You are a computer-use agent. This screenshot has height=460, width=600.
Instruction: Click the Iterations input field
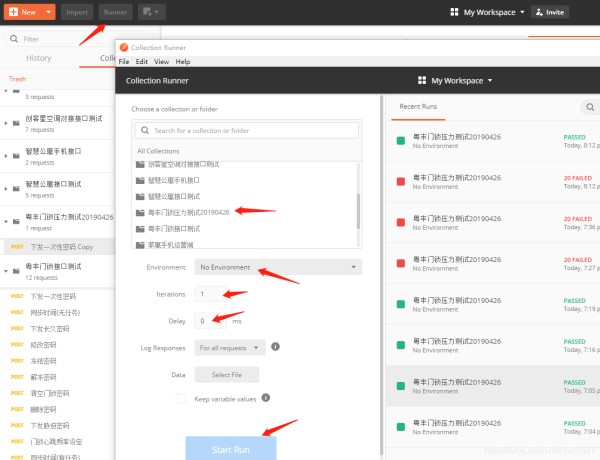click(x=210, y=294)
